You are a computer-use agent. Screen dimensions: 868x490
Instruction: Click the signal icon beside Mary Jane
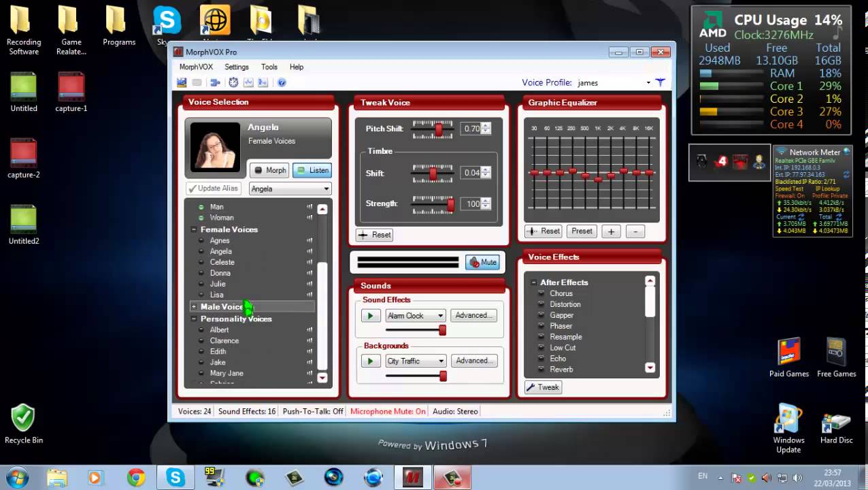[310, 374]
